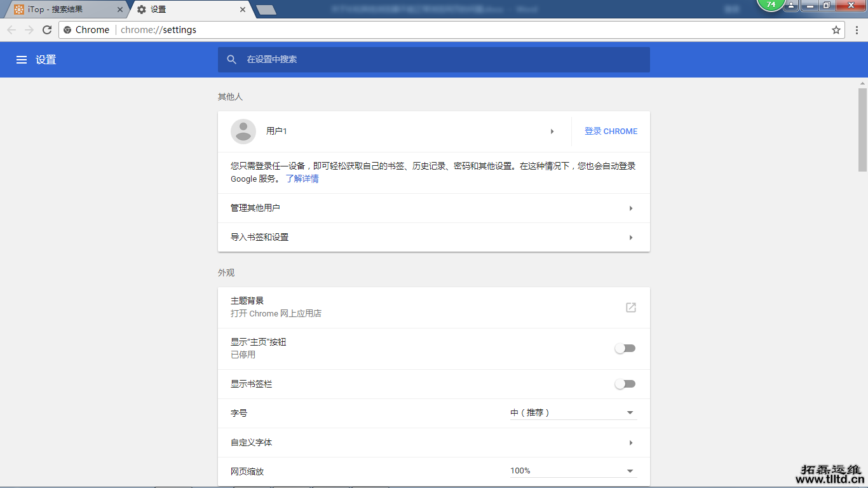Screen dimensions: 868x488
Task: Click inside the browser address bar
Action: (x=254, y=29)
